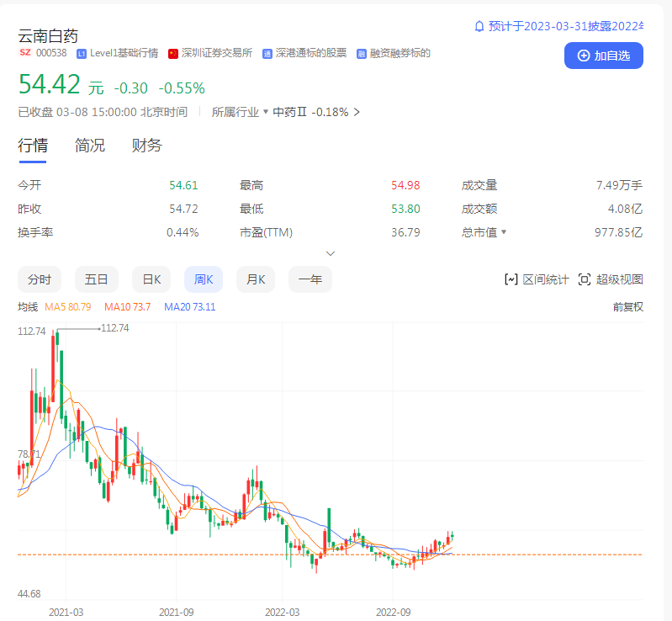Open the 所属行业 dropdown

240,113
